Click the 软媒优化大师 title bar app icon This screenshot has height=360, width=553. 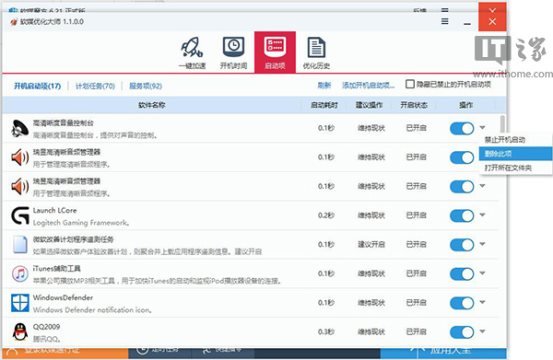(14, 22)
